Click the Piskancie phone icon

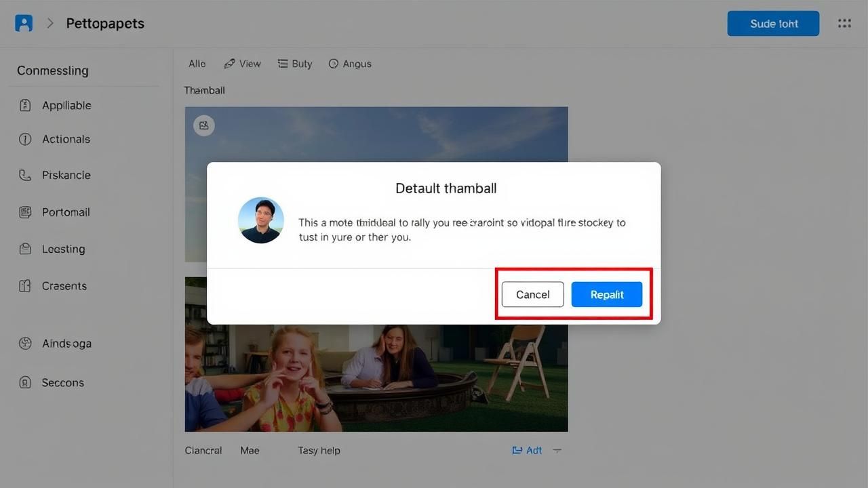coord(25,175)
